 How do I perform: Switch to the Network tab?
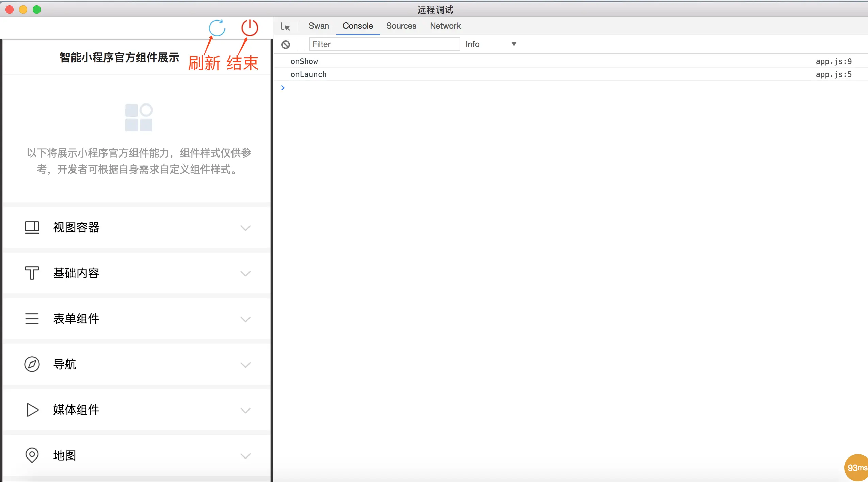pos(445,26)
